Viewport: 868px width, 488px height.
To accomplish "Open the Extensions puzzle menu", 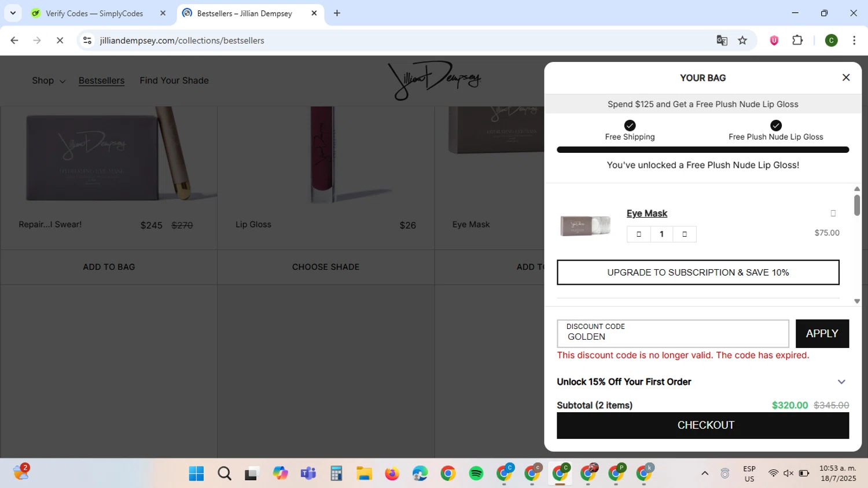I will (x=797, y=41).
